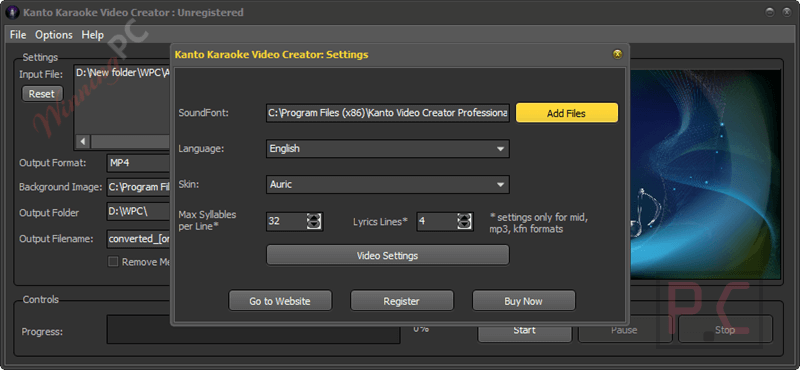Toggle the Remove checkbox in Settings

(x=113, y=262)
